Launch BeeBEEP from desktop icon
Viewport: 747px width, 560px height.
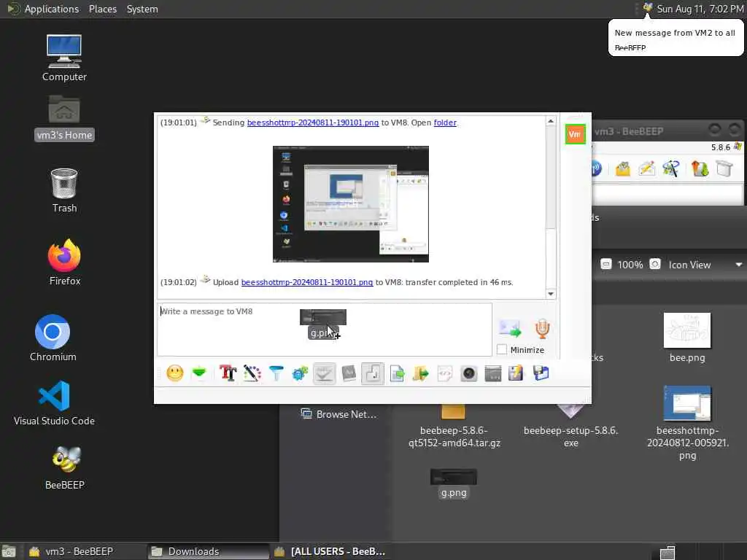65,468
